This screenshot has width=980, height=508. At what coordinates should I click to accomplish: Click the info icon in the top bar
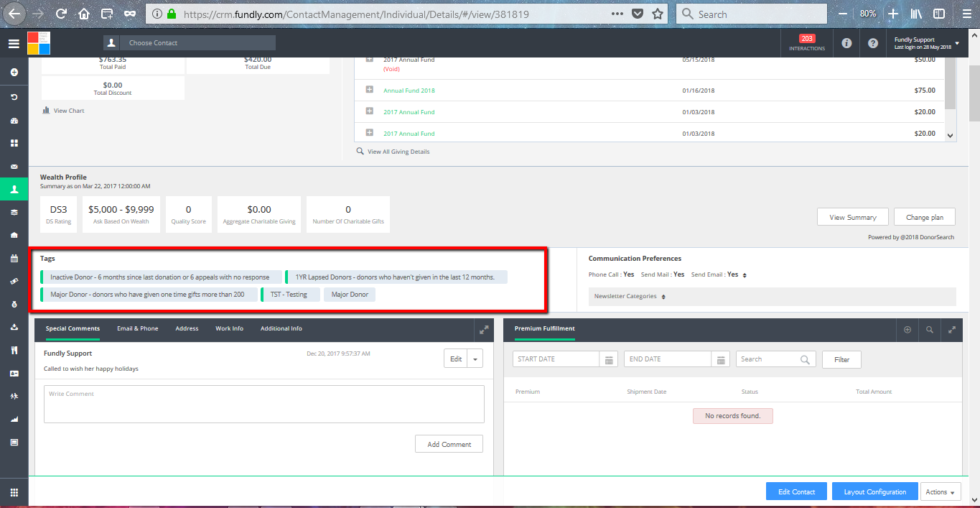click(846, 43)
